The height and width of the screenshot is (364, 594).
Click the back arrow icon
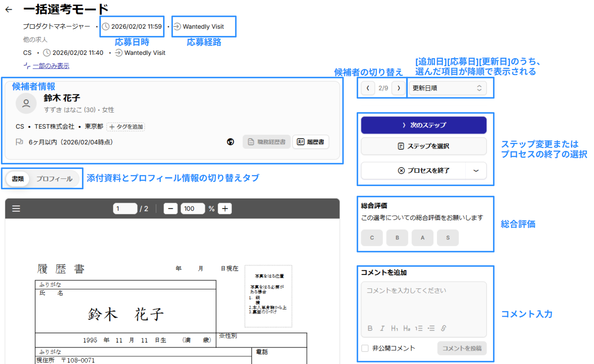tap(9, 9)
